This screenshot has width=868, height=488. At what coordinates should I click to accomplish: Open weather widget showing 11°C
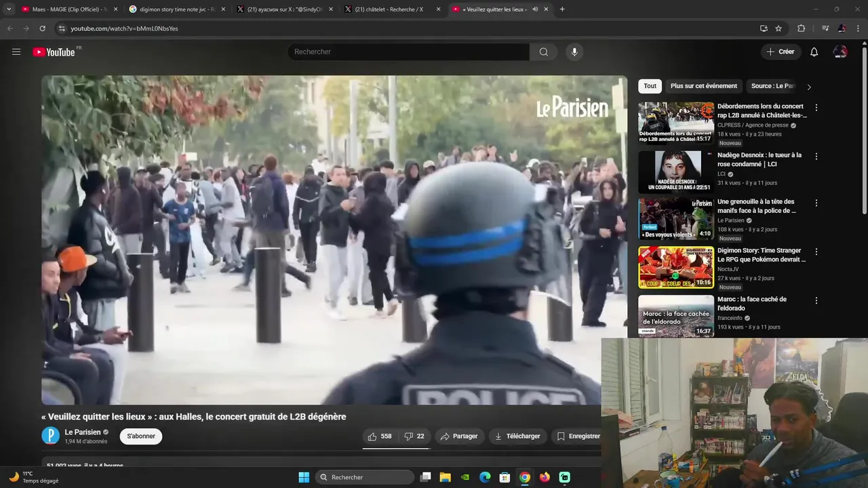[34, 477]
